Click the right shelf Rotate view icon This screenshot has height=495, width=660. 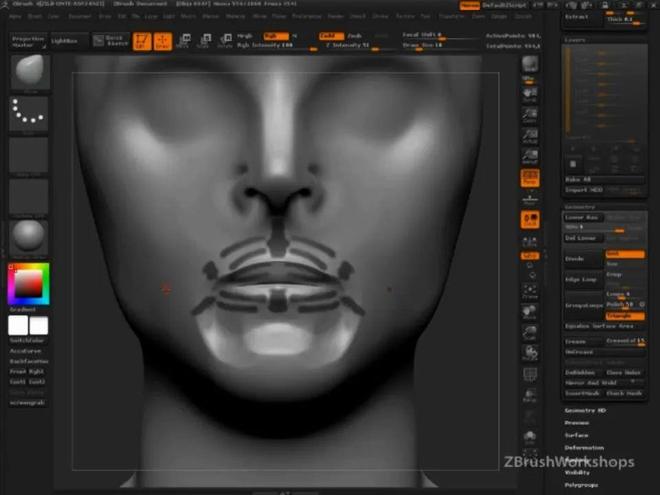click(530, 353)
